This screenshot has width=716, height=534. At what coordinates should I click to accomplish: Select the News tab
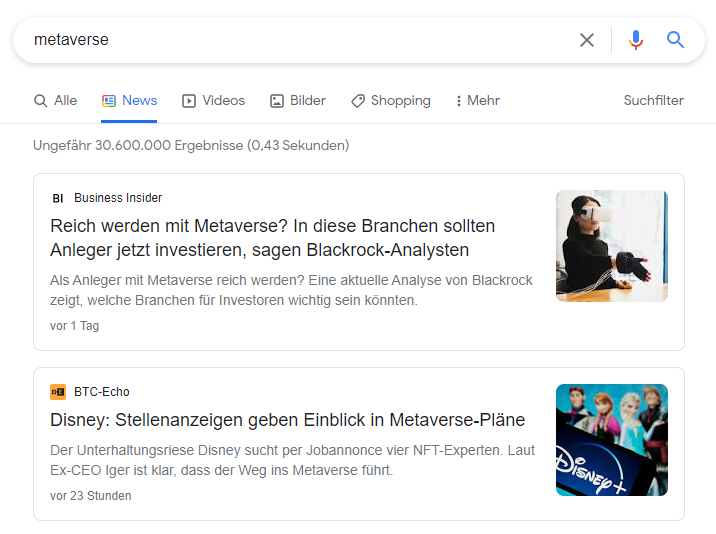point(129,100)
